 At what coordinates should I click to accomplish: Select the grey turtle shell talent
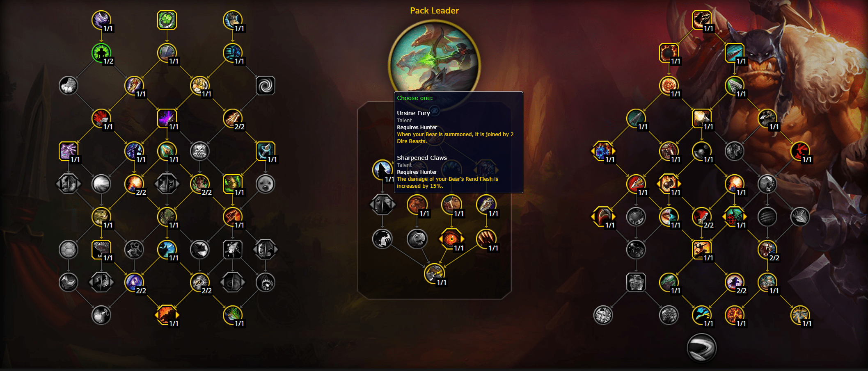[69, 249]
